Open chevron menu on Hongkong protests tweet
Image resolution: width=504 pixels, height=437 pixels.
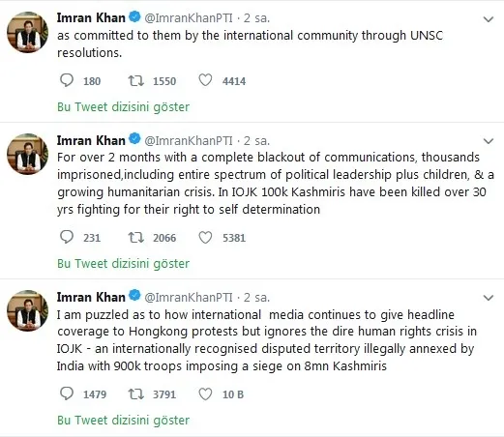coord(489,298)
